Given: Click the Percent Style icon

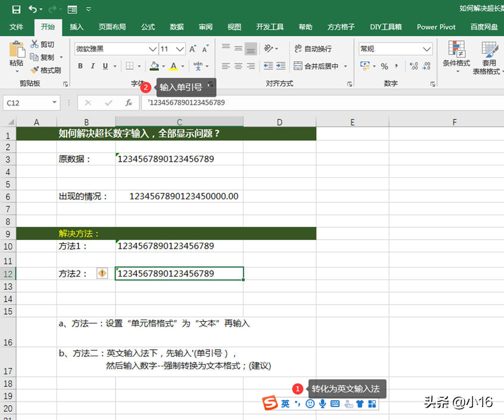Looking at the screenshot, I should pyautogui.click(x=384, y=66).
